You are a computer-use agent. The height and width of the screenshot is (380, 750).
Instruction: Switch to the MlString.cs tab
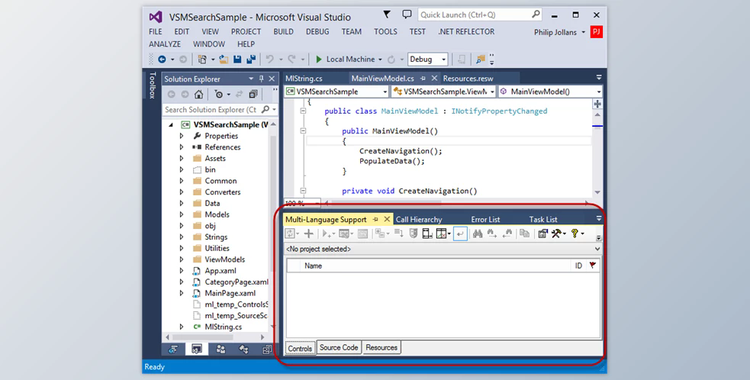tap(304, 78)
